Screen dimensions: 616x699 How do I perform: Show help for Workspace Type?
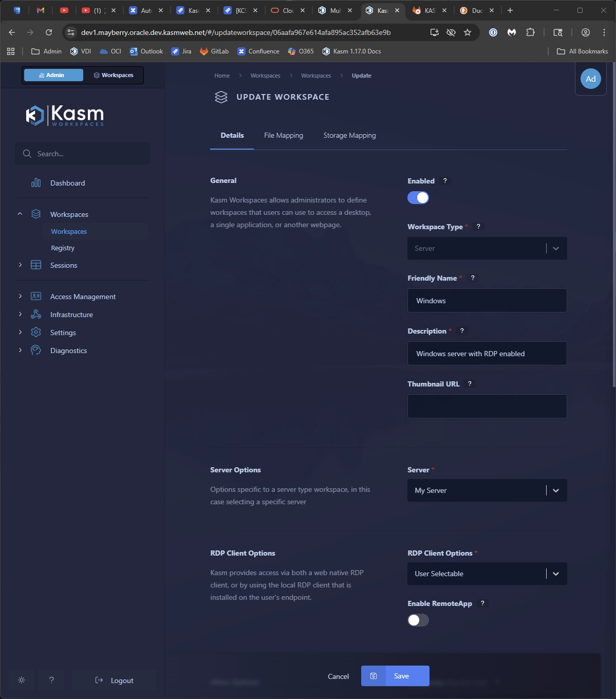click(478, 227)
